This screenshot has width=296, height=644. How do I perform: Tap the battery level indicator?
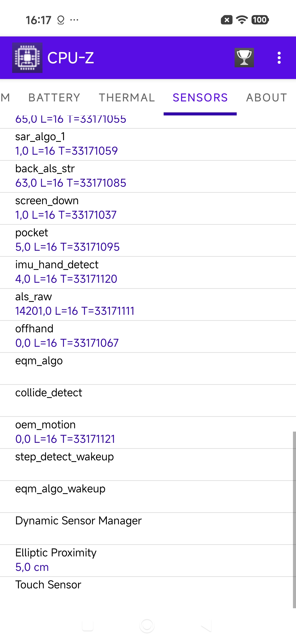(260, 20)
